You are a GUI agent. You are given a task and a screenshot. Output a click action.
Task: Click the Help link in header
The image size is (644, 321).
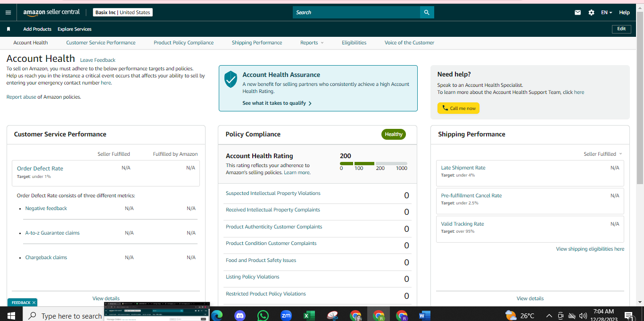(624, 13)
